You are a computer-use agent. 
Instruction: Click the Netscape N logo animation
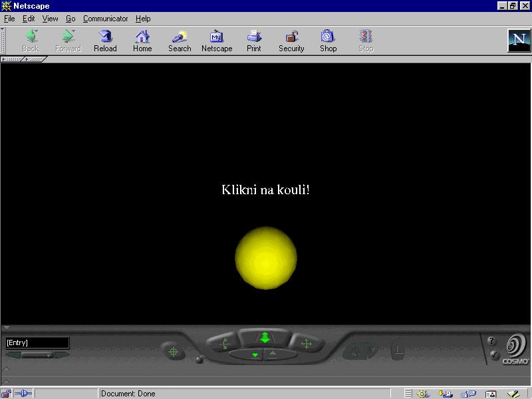(x=519, y=41)
